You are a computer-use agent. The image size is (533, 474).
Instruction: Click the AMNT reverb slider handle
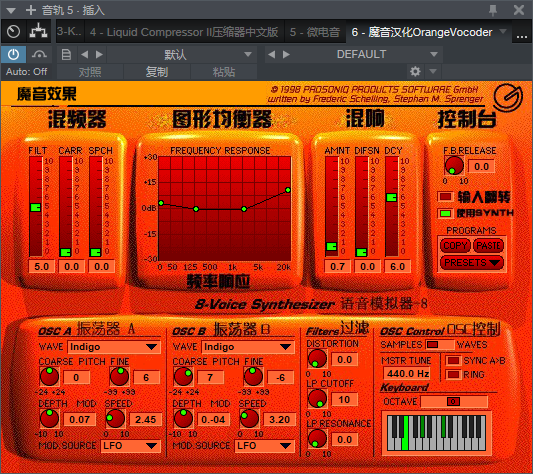click(331, 246)
